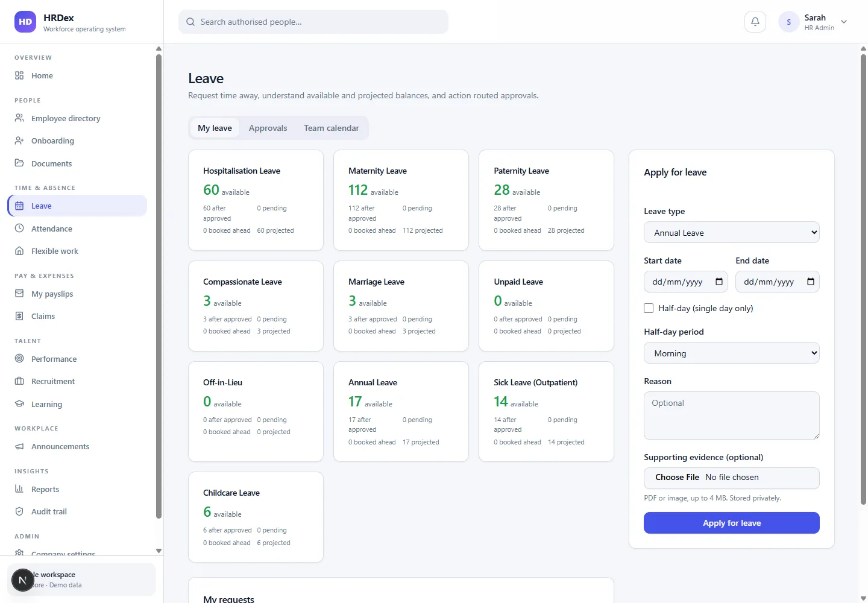Open Claims page from sidebar
This screenshot has height=603, width=868.
coord(77,316)
